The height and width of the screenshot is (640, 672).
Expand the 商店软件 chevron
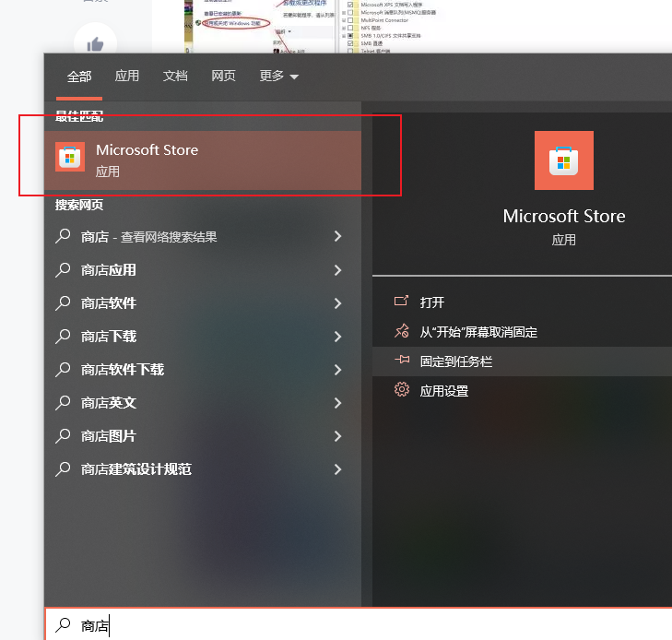click(x=337, y=303)
